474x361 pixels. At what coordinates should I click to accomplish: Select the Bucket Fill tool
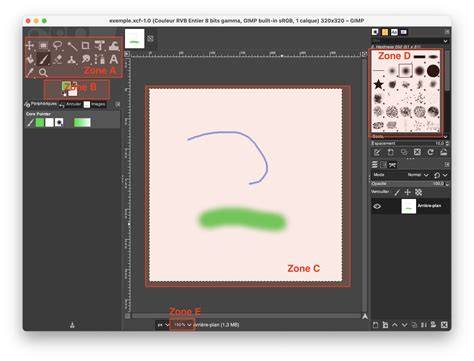coord(30,59)
